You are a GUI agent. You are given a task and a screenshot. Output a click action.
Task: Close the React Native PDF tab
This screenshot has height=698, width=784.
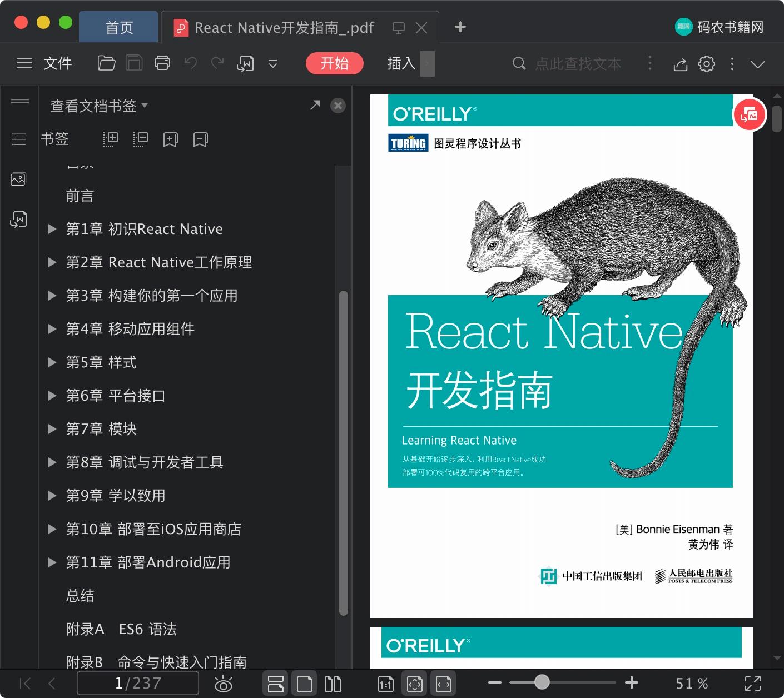tap(421, 28)
